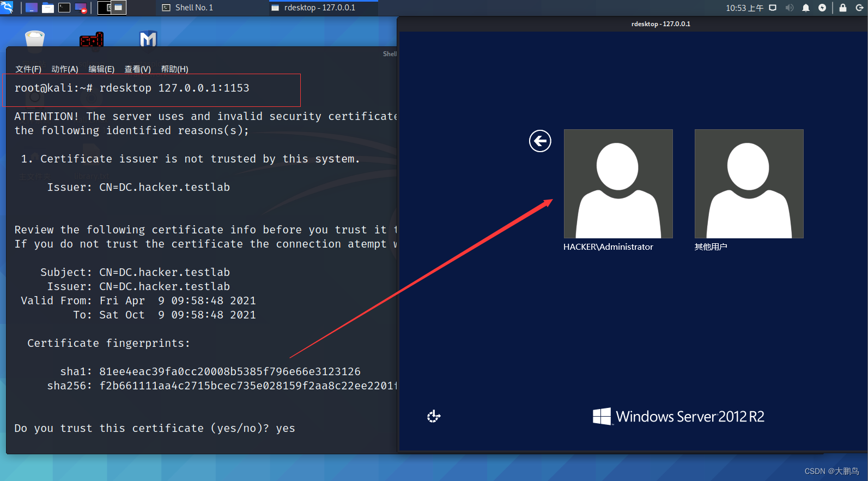
Task: Switch to second workspace in pager
Action: coord(119,8)
